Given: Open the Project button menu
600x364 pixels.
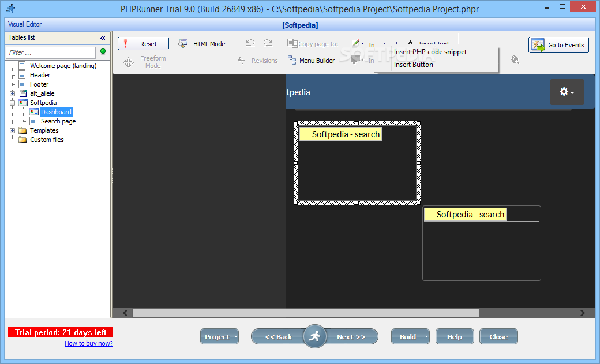Looking at the screenshot, I should pyautogui.click(x=219, y=336).
